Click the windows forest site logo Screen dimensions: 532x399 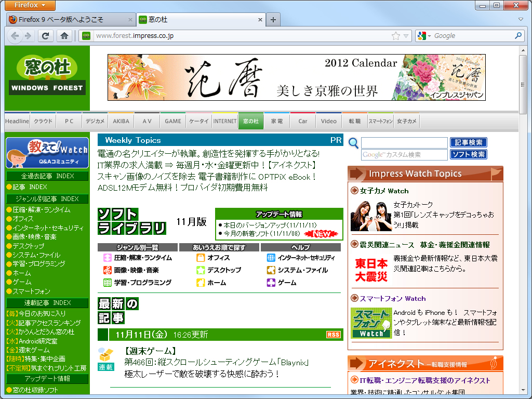coord(47,75)
